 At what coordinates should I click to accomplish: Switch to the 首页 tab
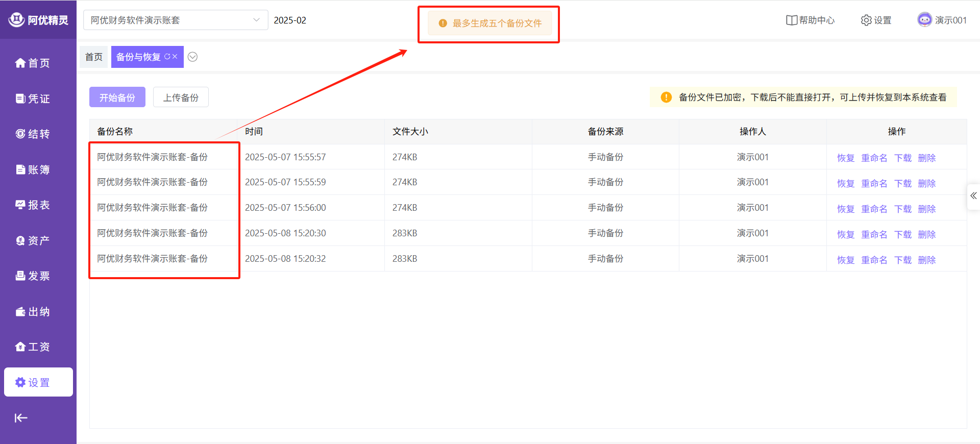(x=94, y=57)
